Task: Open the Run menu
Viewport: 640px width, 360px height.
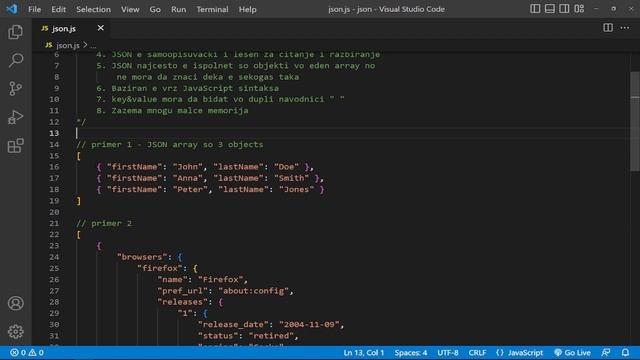Action: (178, 9)
